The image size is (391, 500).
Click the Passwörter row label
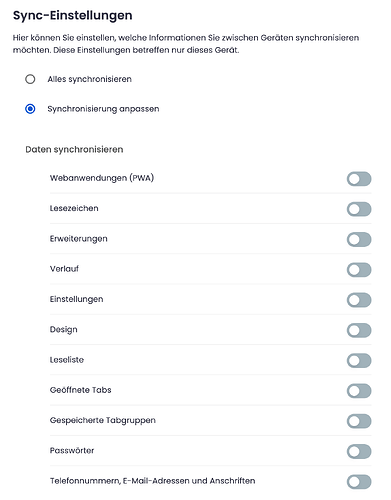[72, 450]
